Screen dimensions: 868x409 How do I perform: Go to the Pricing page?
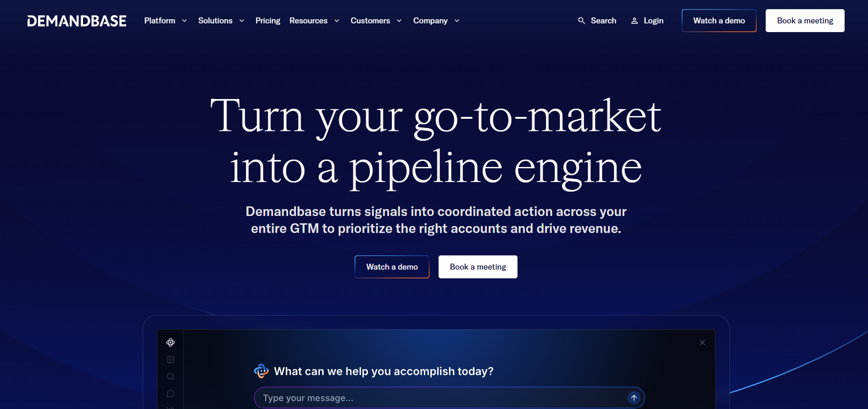(268, 21)
